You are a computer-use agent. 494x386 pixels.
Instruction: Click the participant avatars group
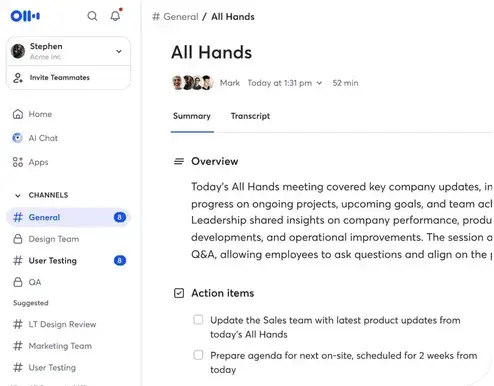[x=192, y=83]
